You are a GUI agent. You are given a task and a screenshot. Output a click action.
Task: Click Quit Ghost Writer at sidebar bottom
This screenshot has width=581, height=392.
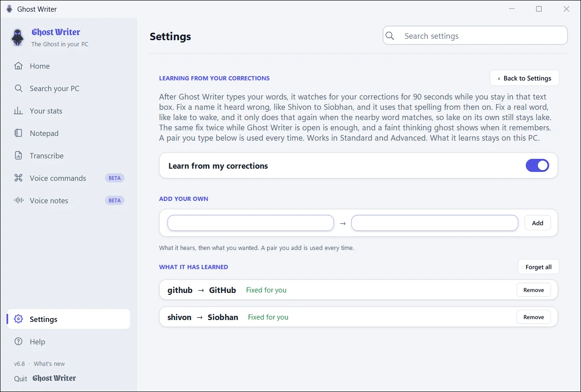45,378
